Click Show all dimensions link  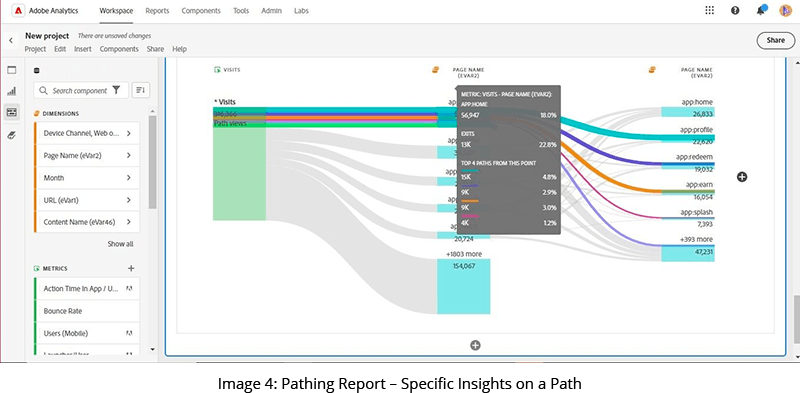(x=120, y=244)
